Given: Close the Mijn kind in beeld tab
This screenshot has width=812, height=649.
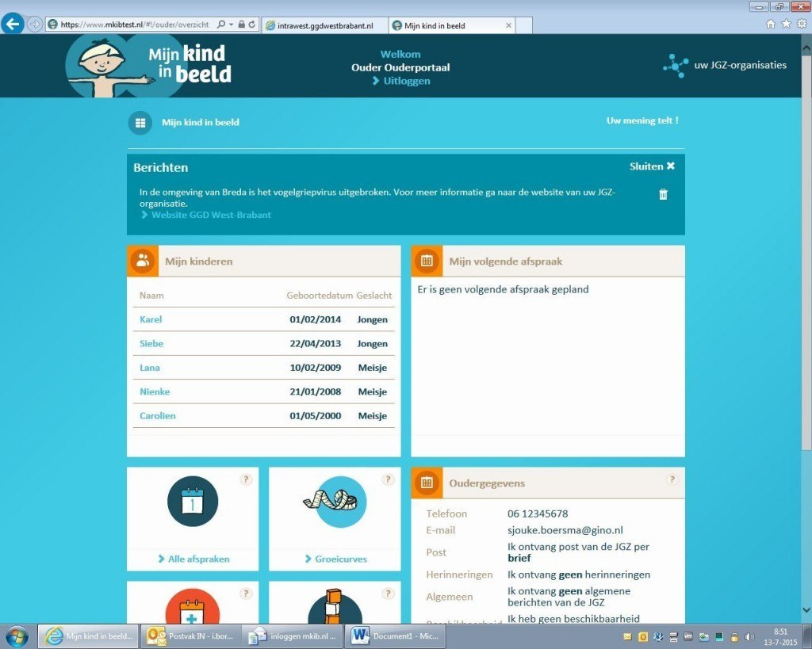Looking at the screenshot, I should pos(508,25).
